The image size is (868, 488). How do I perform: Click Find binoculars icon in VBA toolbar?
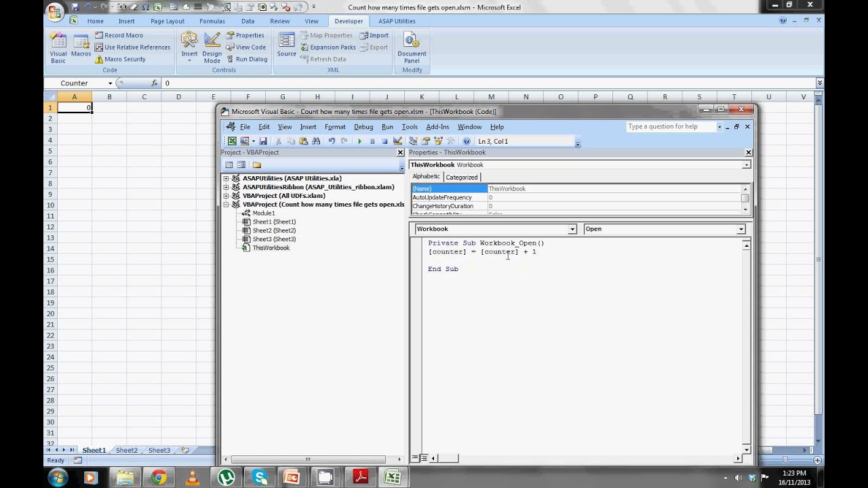pyautogui.click(x=316, y=141)
